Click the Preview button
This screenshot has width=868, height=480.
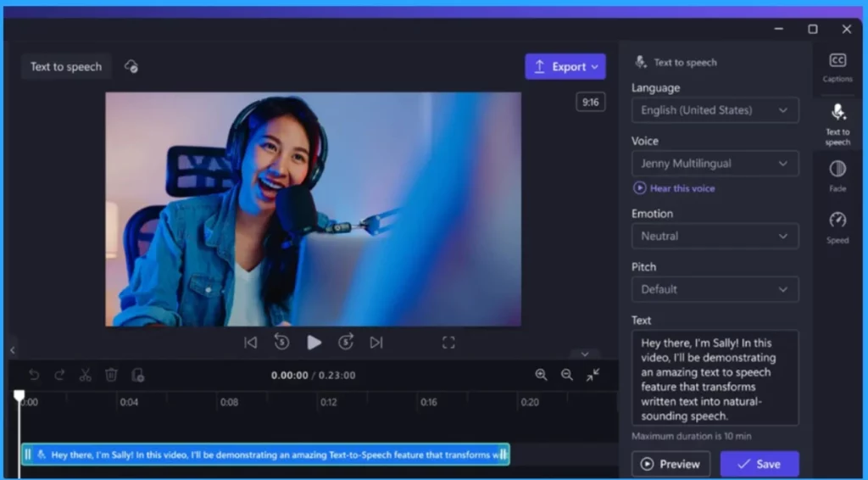point(670,464)
